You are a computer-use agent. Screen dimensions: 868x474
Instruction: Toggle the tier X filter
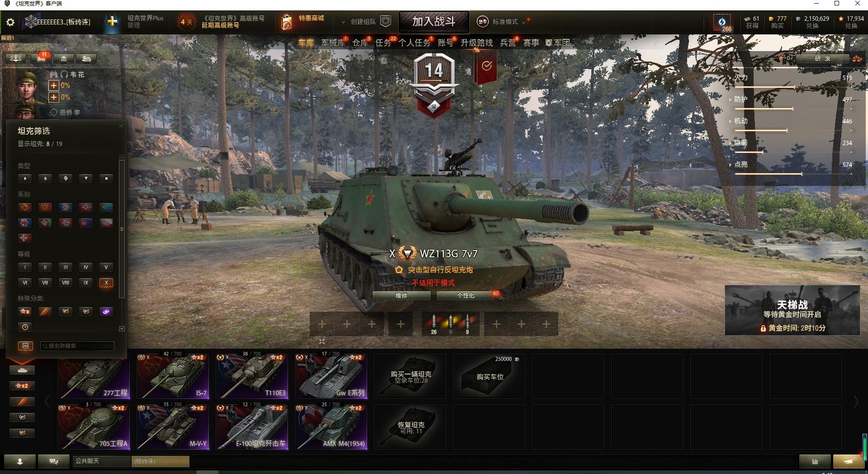106,283
